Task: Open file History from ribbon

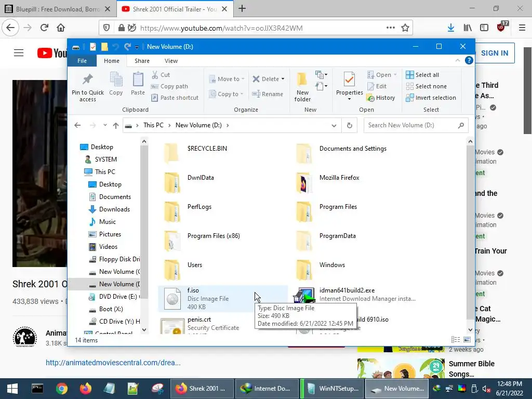Action: pyautogui.click(x=381, y=98)
